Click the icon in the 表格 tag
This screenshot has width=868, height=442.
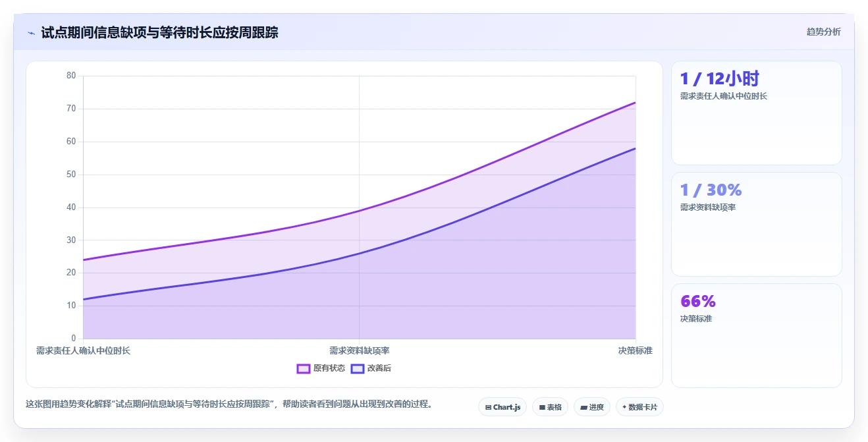tap(542, 408)
